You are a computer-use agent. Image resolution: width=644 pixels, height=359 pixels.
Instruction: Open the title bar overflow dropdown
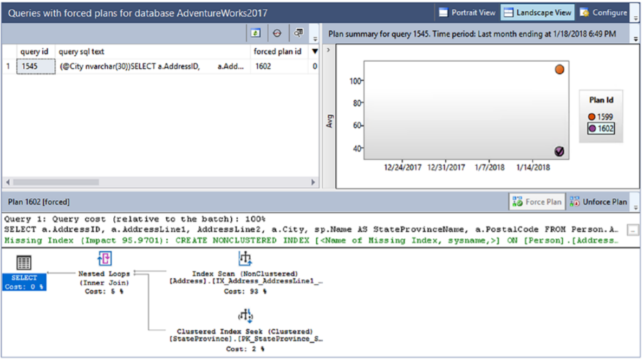point(636,18)
